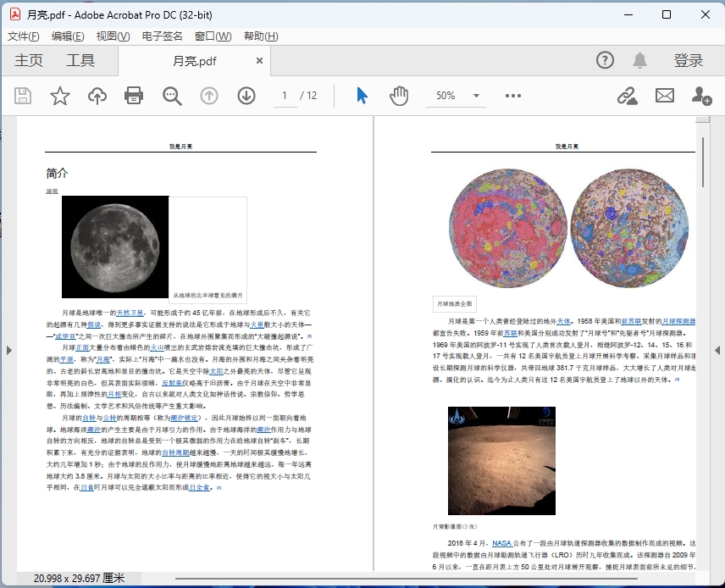Send document via the email icon
The image size is (725, 588).
[x=664, y=96]
